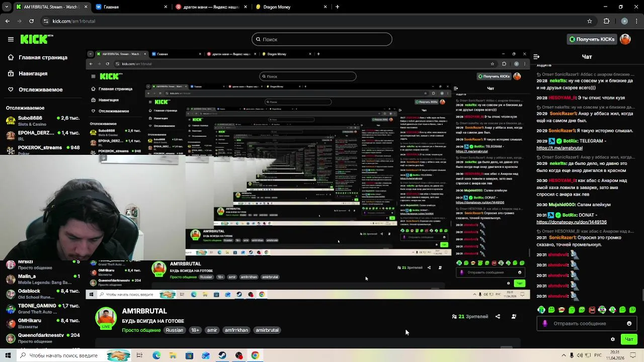Click the AM1RBRUTAL streamer avatar with the LIVE badge
The width and height of the screenshot is (644, 362).
point(106,318)
